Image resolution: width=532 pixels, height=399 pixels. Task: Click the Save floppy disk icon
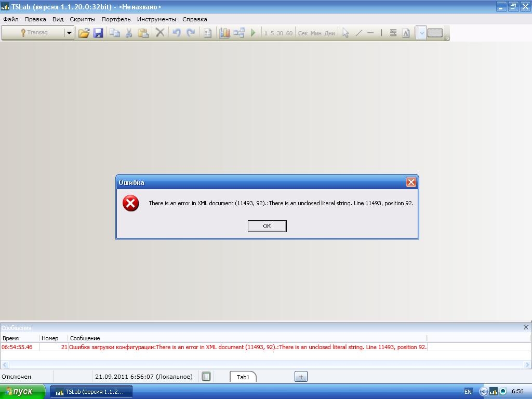click(x=98, y=33)
